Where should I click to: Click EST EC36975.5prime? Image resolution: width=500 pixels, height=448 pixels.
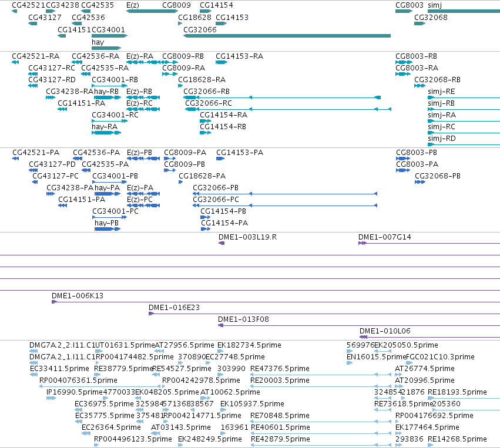point(79,410)
